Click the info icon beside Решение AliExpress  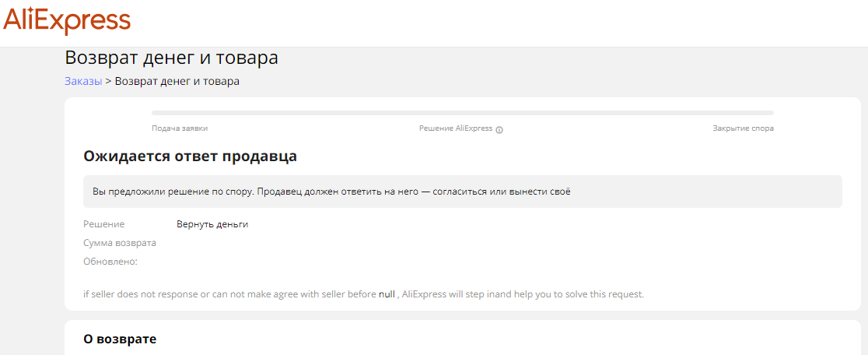click(x=499, y=129)
